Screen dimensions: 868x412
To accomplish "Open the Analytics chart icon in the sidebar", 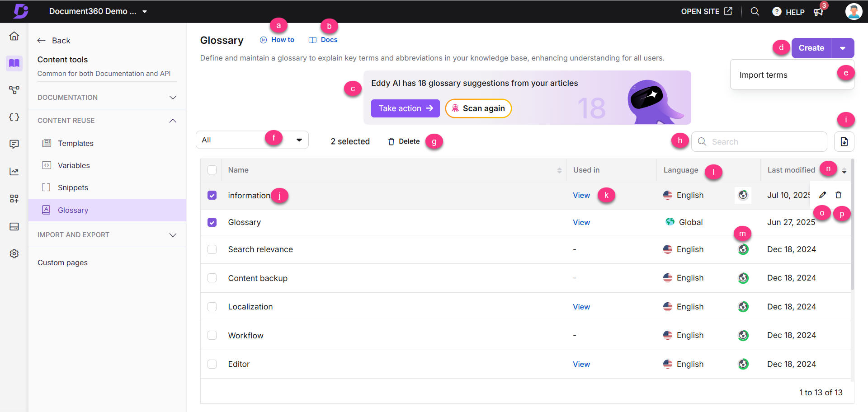I will click(x=14, y=172).
